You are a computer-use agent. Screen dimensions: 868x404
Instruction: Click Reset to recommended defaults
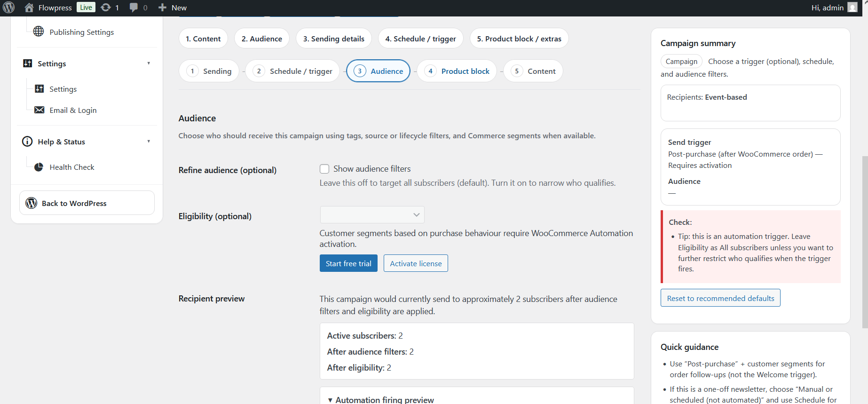point(720,298)
